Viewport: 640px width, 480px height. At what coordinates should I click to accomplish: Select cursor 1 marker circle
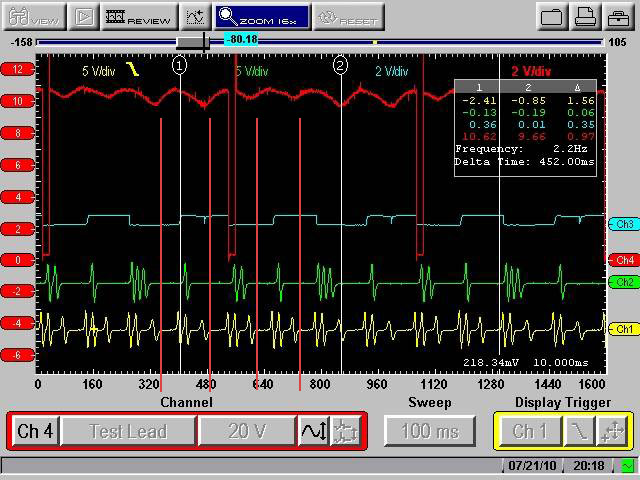[180, 65]
